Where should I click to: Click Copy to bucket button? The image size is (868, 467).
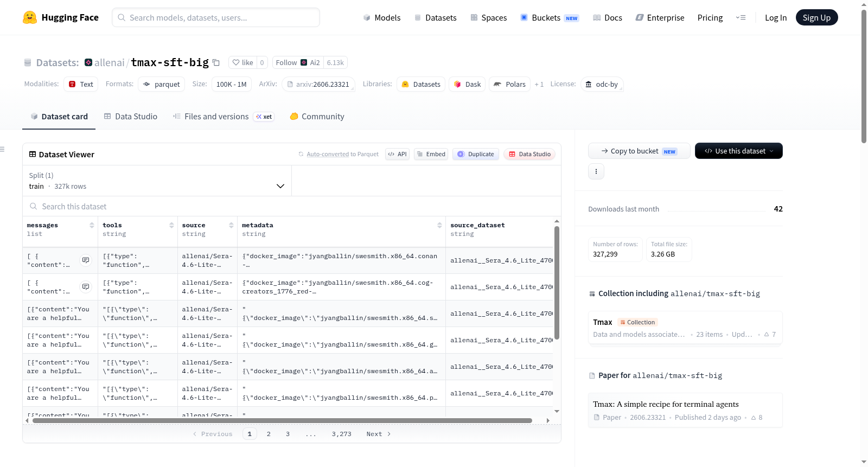click(639, 151)
